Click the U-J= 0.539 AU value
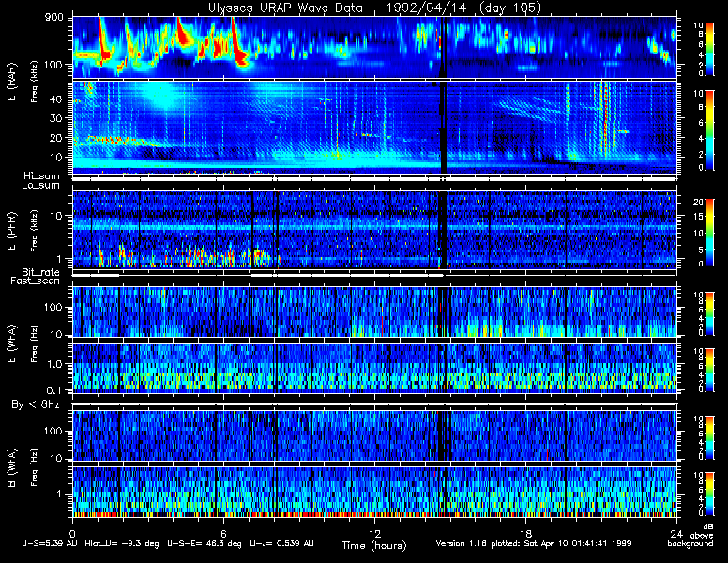 (281, 543)
